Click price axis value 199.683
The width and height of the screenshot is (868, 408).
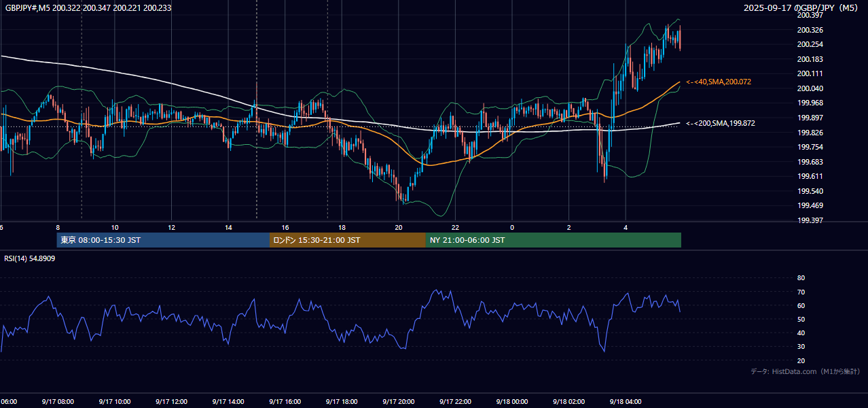809,162
